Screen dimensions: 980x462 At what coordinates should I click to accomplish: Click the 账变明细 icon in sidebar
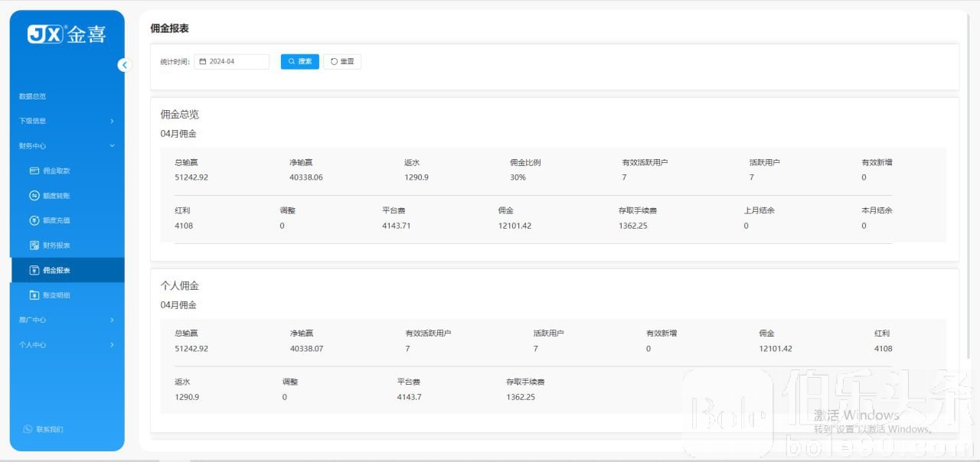pos(34,295)
